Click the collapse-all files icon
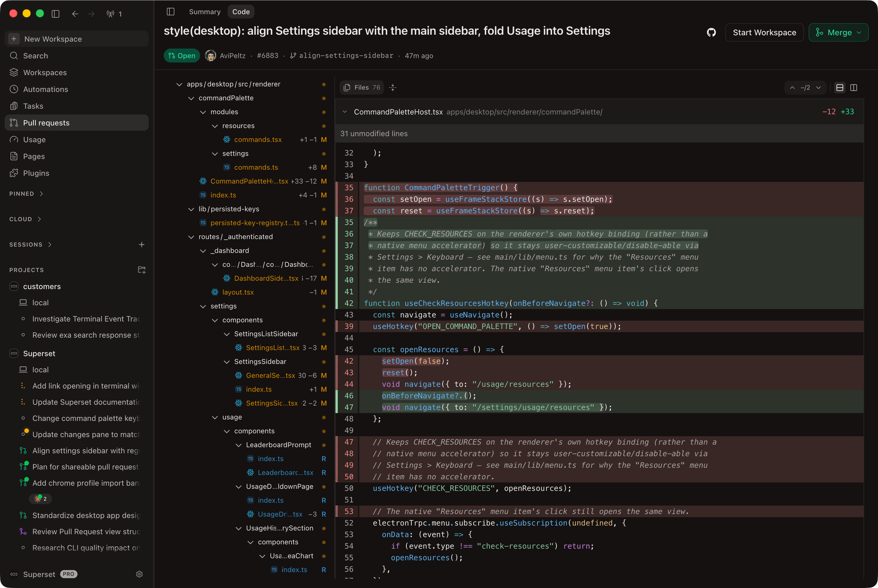The width and height of the screenshot is (878, 588). 393,87
